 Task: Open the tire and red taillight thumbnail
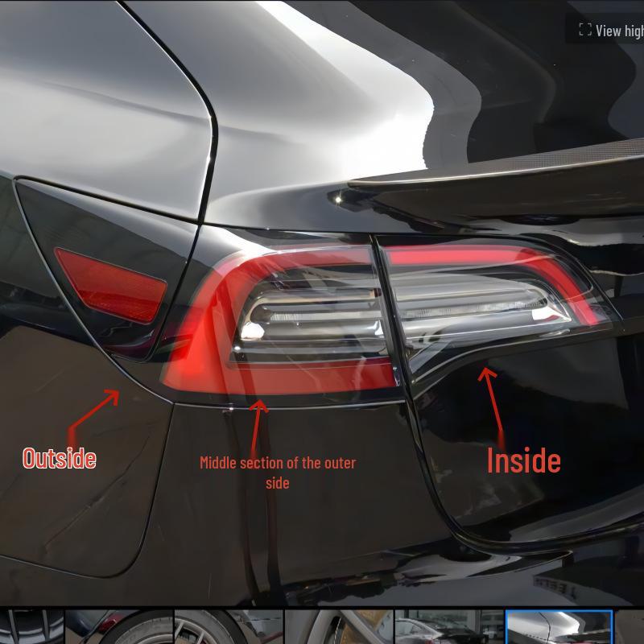tap(119, 627)
